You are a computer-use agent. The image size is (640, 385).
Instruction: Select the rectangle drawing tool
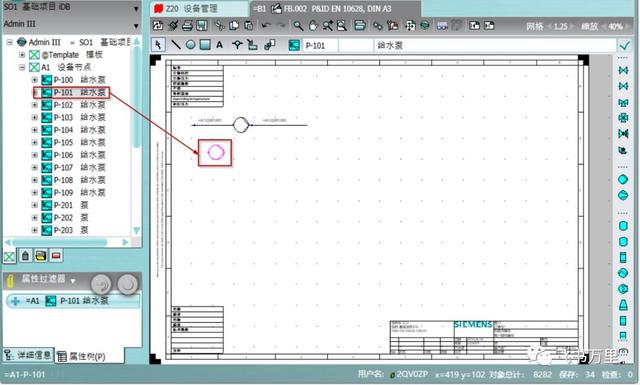205,45
